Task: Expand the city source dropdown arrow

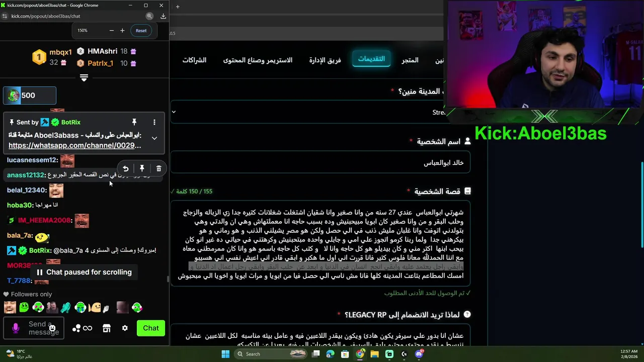Action: click(174, 112)
